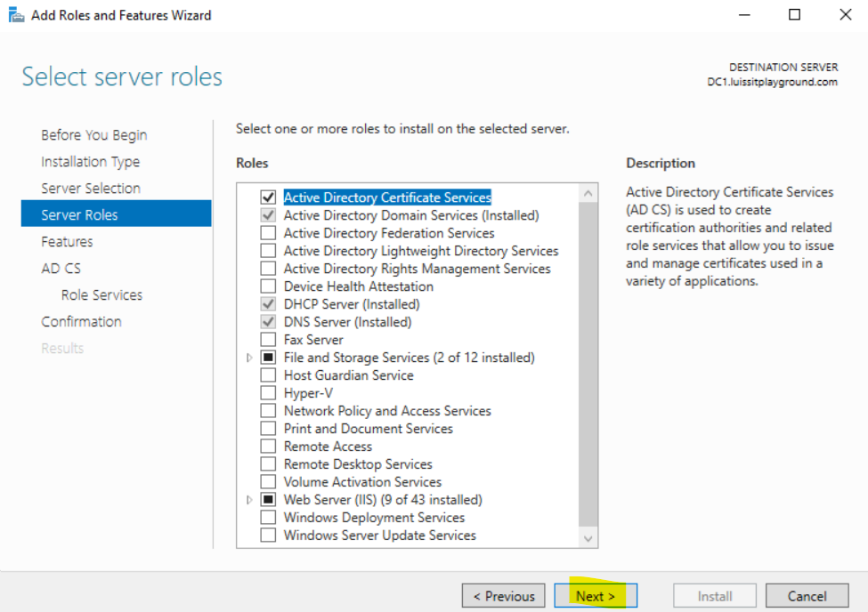Screen dimensions: 868x612
Task: Maximize the wizard window
Action: pyautogui.click(x=794, y=14)
